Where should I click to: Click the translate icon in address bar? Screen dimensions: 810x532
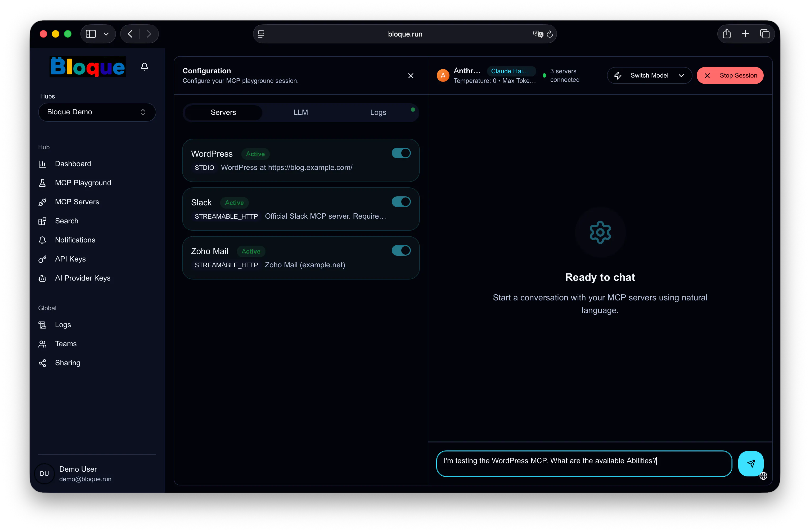(x=538, y=34)
